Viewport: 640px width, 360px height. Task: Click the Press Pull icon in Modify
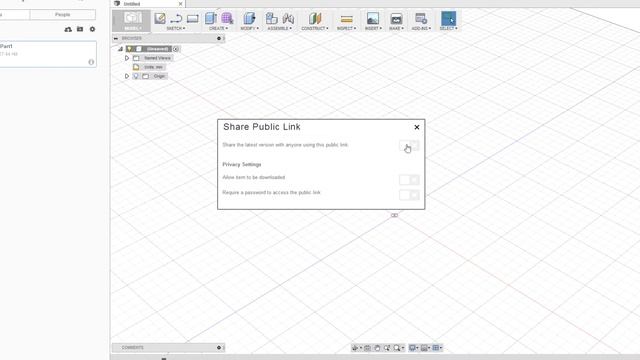tap(249, 18)
